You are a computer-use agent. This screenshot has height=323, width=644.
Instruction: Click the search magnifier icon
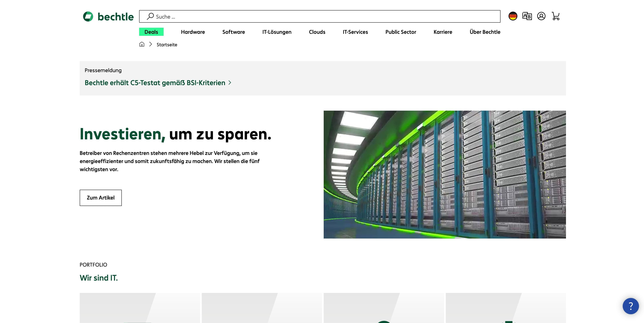pyautogui.click(x=150, y=16)
